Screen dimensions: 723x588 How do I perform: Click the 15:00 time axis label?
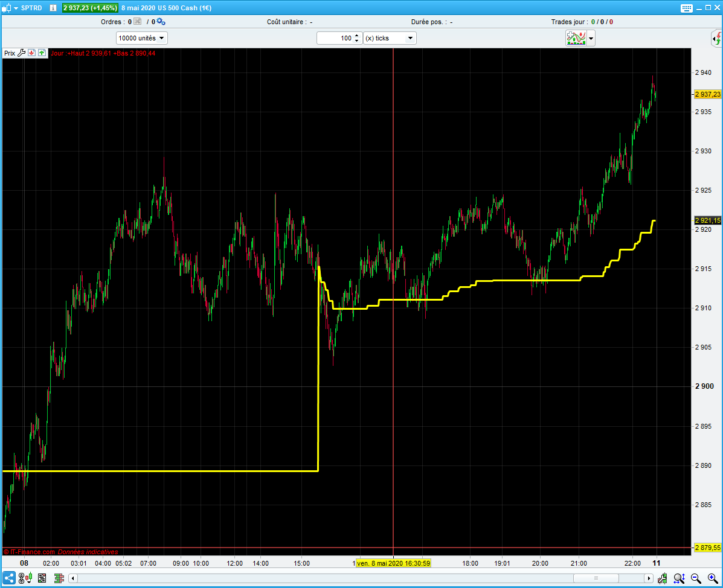301,563
